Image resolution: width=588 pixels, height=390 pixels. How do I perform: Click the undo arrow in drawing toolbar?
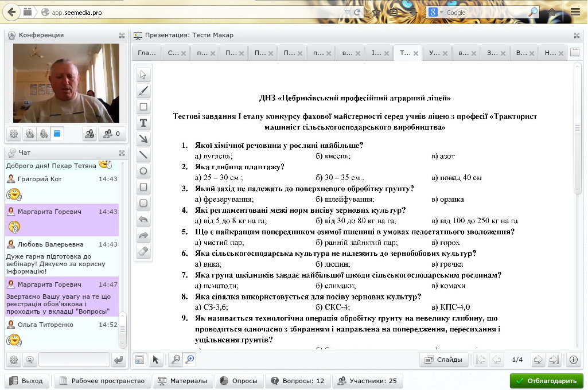pos(143,219)
